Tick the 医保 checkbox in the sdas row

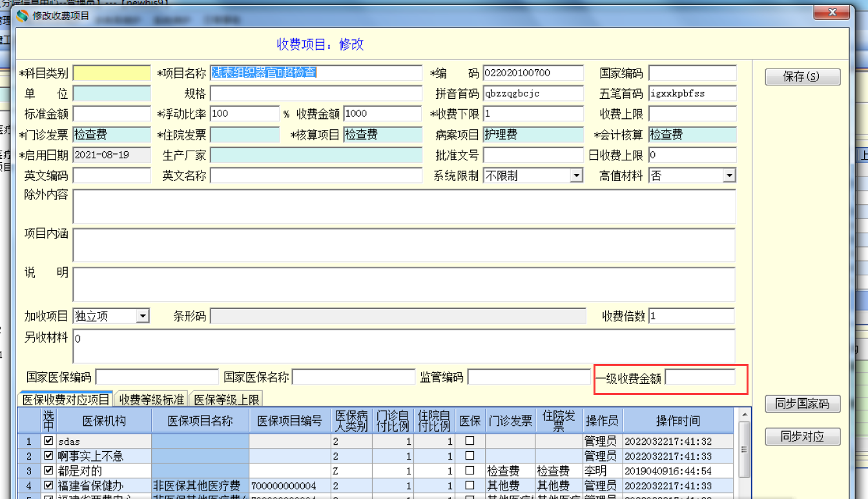click(470, 441)
